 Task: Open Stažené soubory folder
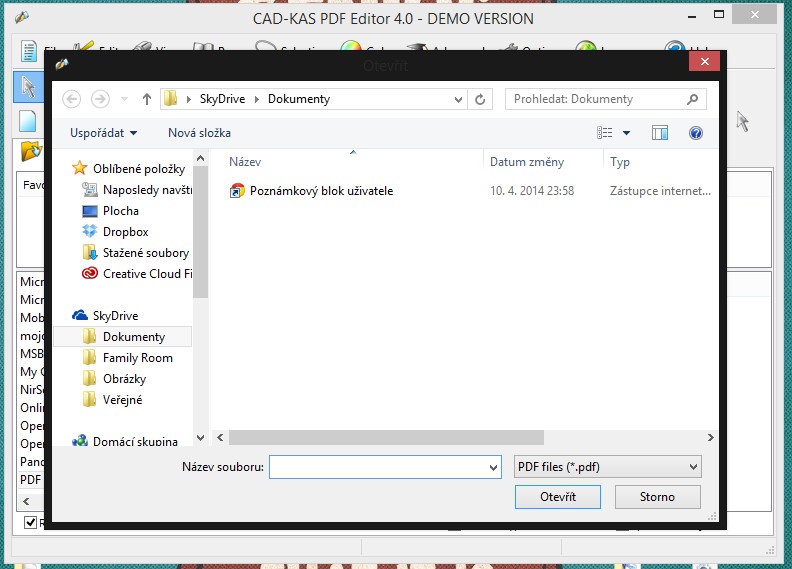(x=146, y=252)
